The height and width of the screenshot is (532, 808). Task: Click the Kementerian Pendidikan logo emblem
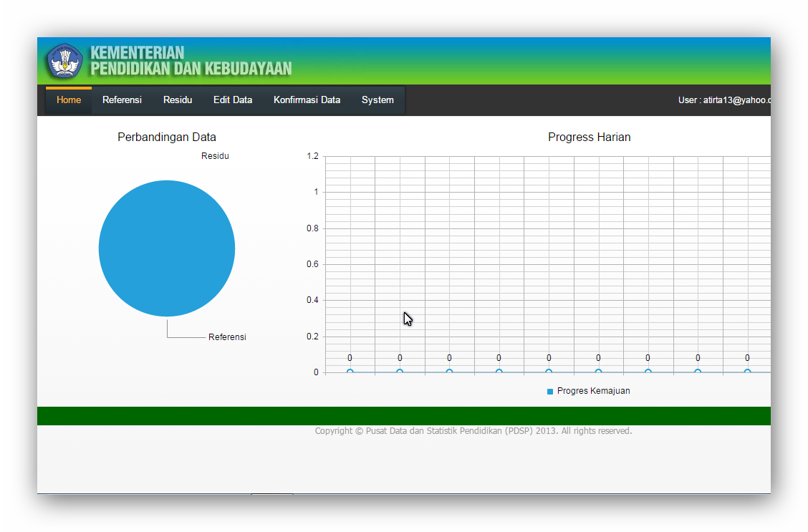pyautogui.click(x=64, y=62)
